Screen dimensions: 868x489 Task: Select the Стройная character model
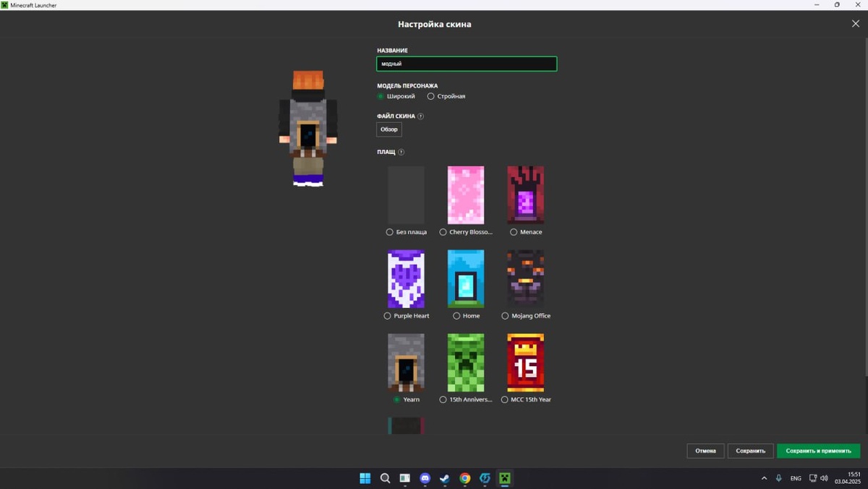[430, 96]
